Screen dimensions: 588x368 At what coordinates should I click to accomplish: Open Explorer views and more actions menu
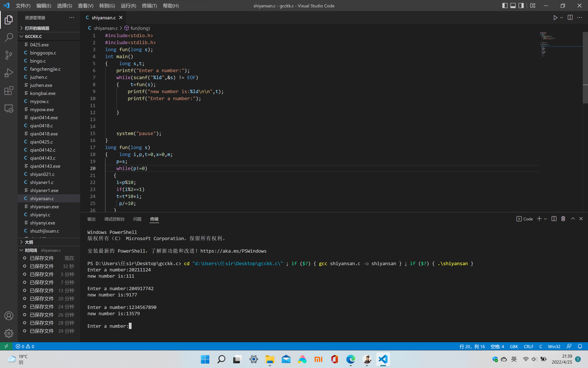click(71, 17)
